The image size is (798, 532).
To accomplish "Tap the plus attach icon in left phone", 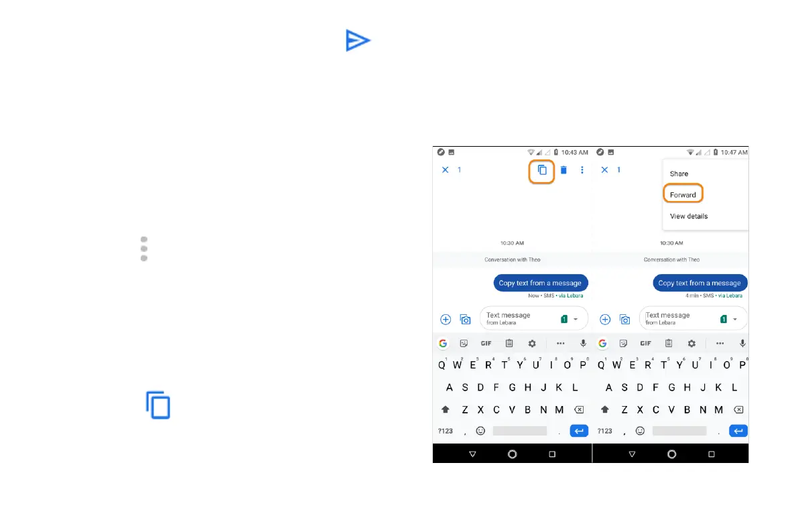I will click(x=446, y=319).
